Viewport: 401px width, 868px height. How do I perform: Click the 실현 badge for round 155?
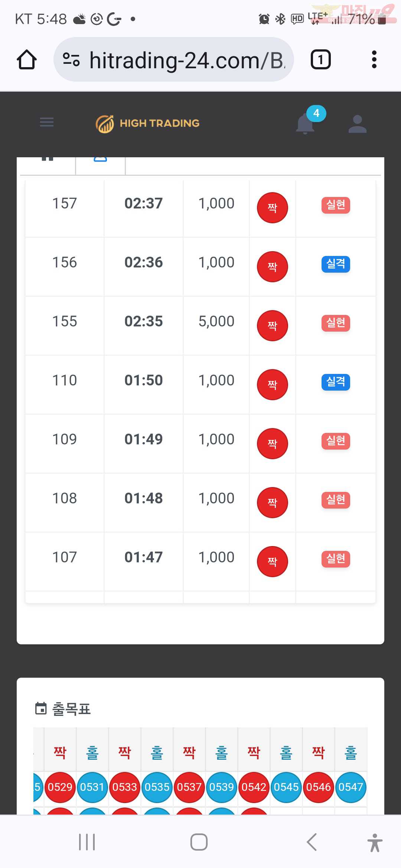[336, 323]
